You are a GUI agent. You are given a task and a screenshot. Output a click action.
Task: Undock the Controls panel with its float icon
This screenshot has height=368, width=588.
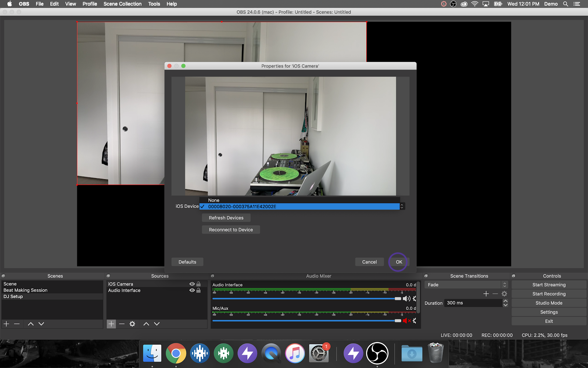(x=513, y=276)
